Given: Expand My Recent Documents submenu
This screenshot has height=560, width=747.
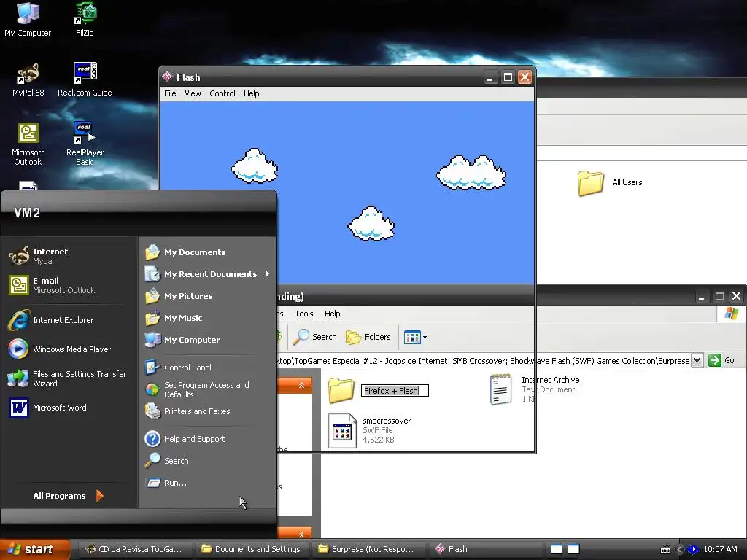Looking at the screenshot, I should click(208, 274).
